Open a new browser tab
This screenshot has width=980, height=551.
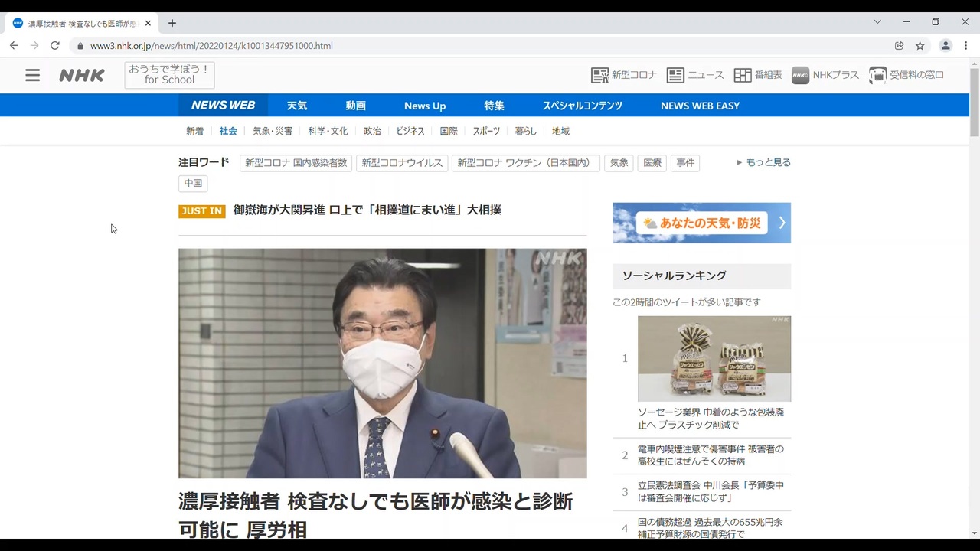(x=172, y=23)
